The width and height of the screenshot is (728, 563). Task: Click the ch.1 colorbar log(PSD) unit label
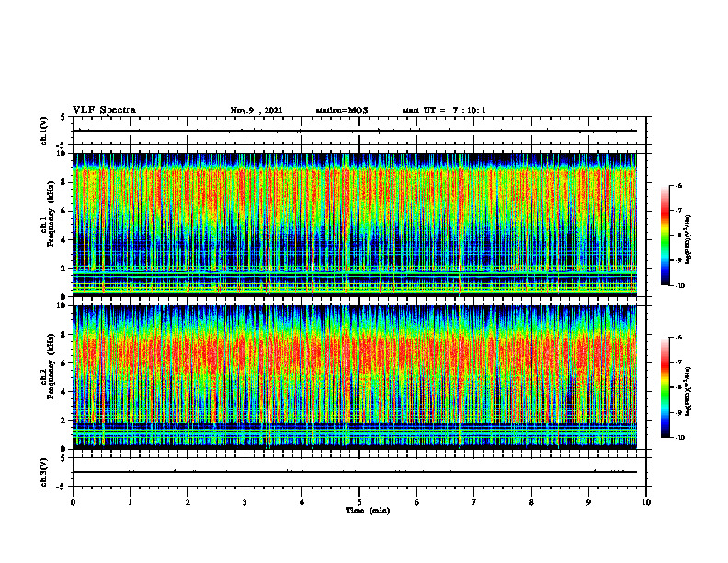(688, 240)
